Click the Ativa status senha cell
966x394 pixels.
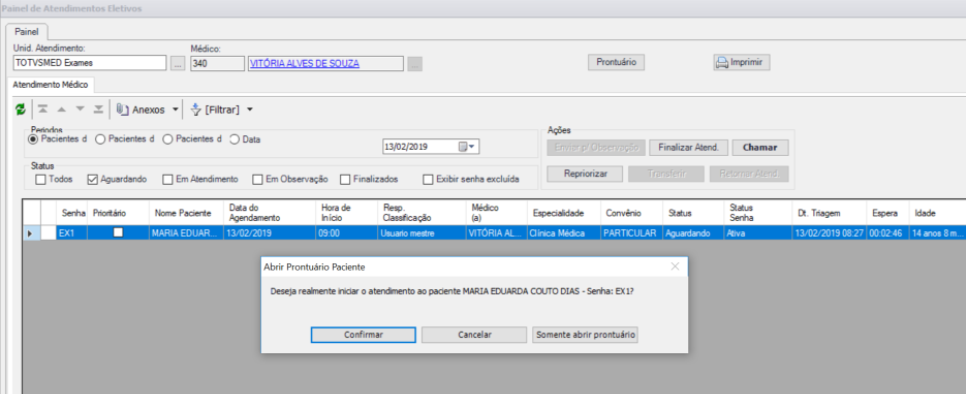coord(758,233)
